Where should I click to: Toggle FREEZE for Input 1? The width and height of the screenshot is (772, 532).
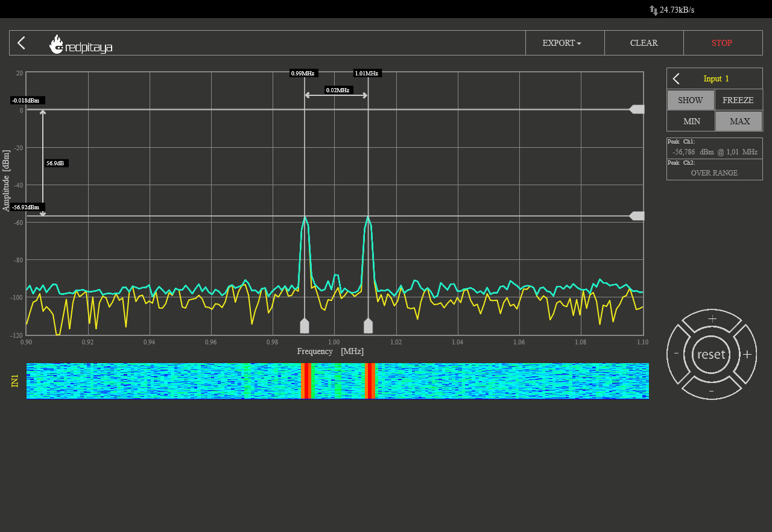(x=738, y=100)
